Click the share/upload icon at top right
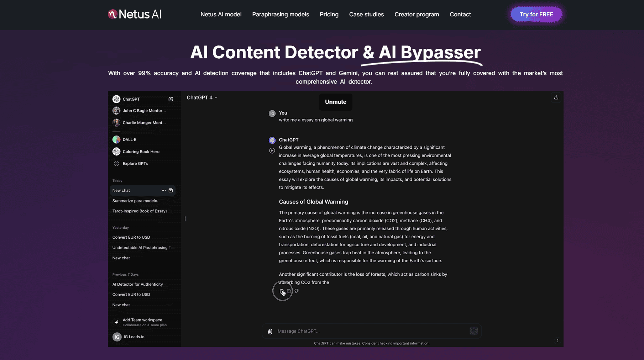 pyautogui.click(x=556, y=97)
